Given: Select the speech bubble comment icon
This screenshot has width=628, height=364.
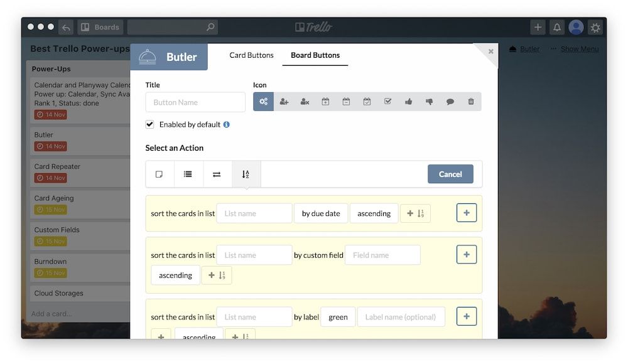Looking at the screenshot, I should pyautogui.click(x=450, y=102).
